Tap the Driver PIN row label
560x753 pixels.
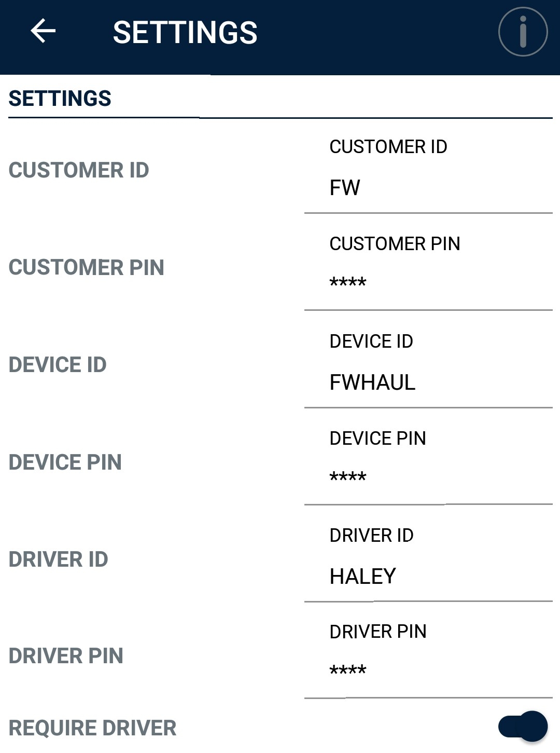[66, 656]
